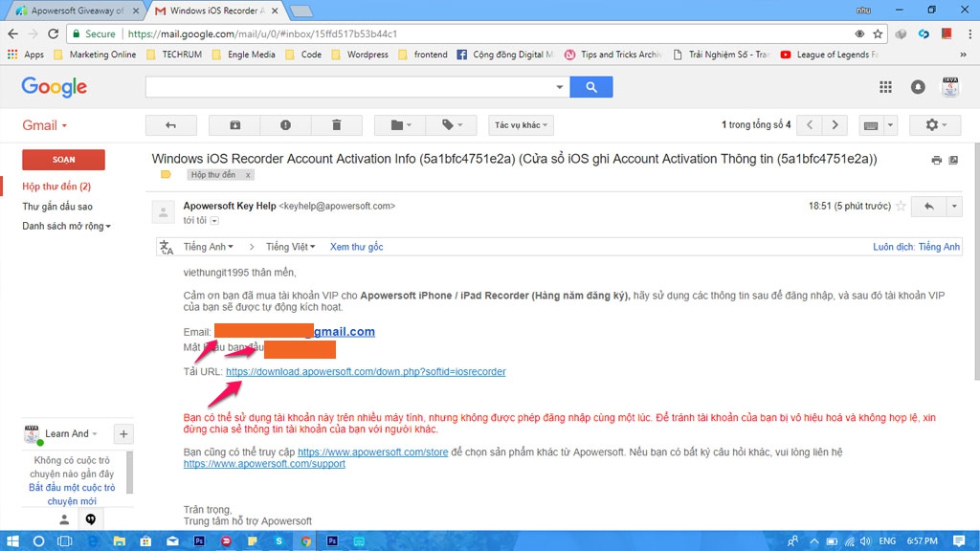This screenshot has height=551, width=980.
Task: Open 'Learn And' chat status menu
Action: point(71,433)
